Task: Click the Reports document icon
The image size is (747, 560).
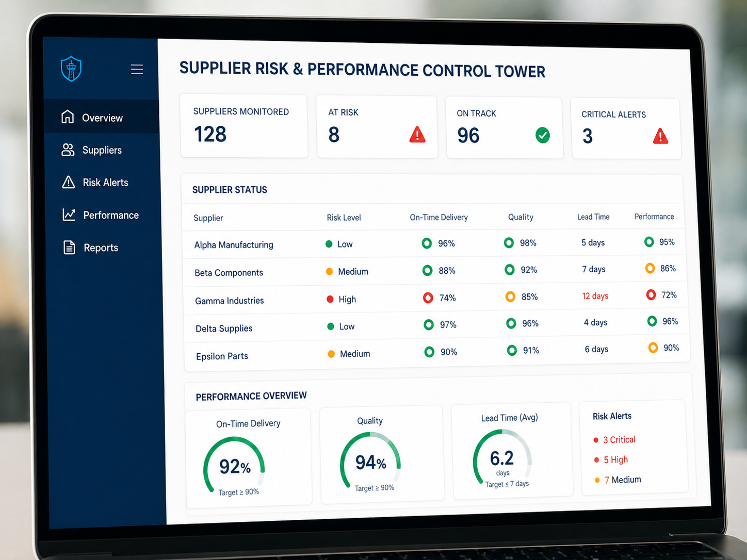Action: tap(69, 248)
